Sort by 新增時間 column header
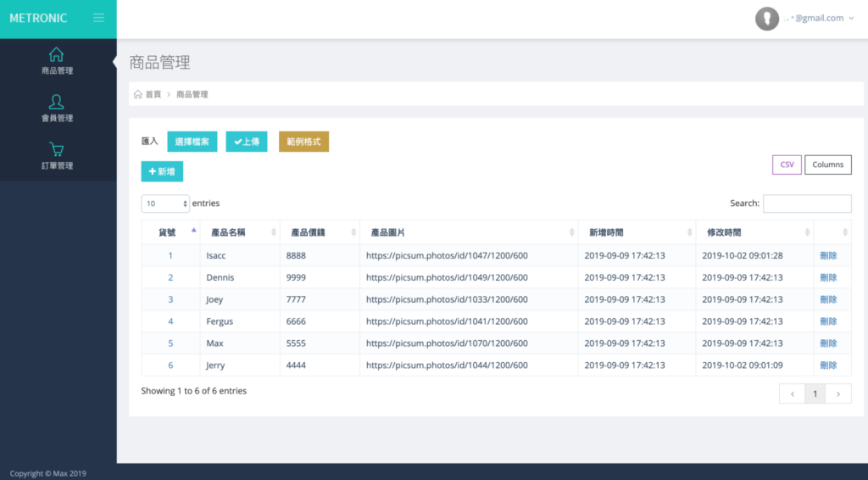Viewport: 868px width, 480px height. (x=637, y=232)
